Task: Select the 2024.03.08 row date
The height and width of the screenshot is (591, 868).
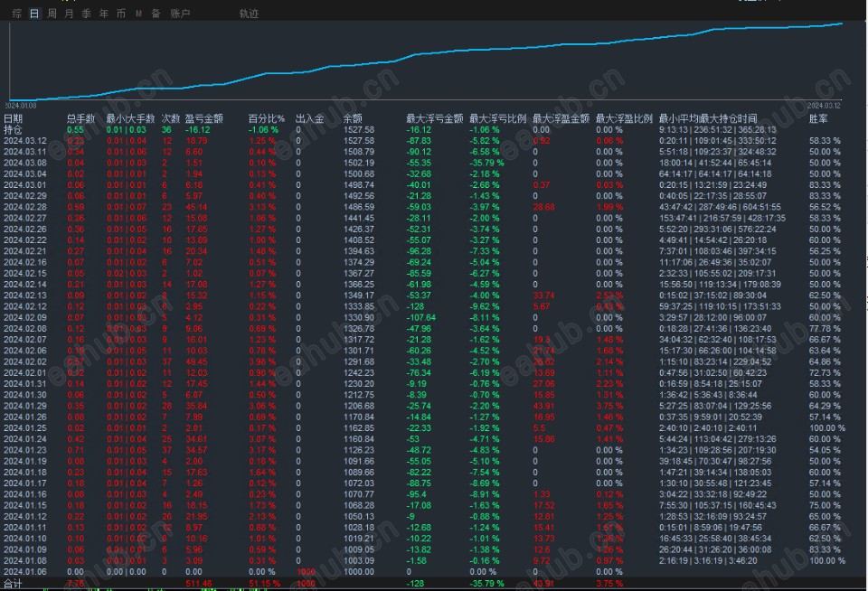Action: point(25,163)
